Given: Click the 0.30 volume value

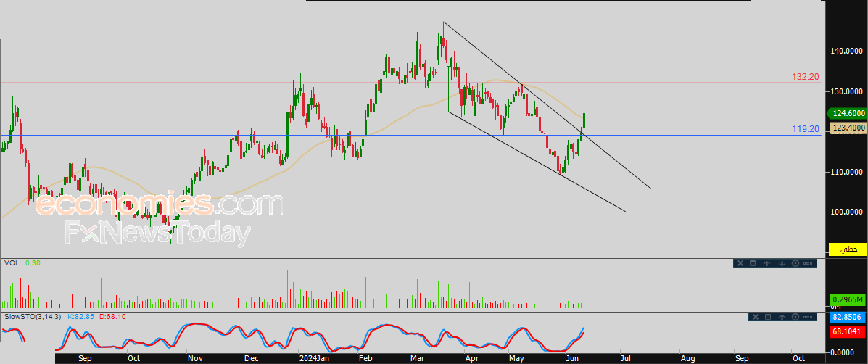Looking at the screenshot, I should click(33, 263).
